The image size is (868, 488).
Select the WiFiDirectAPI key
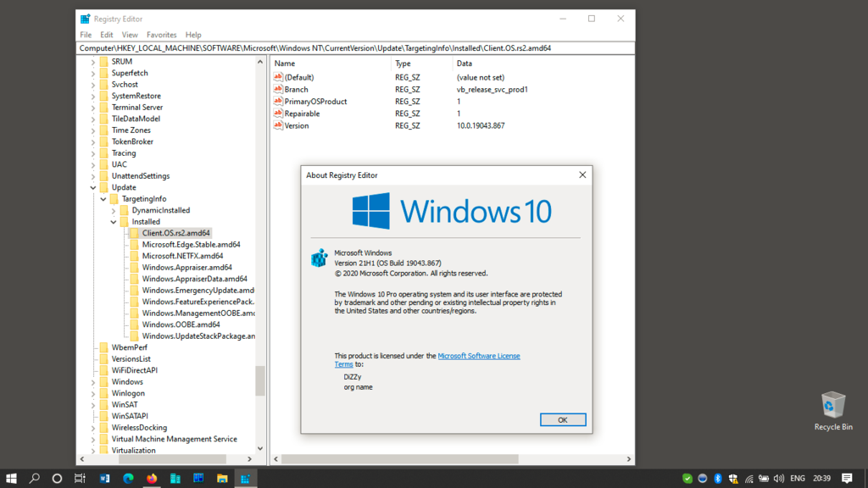point(135,370)
